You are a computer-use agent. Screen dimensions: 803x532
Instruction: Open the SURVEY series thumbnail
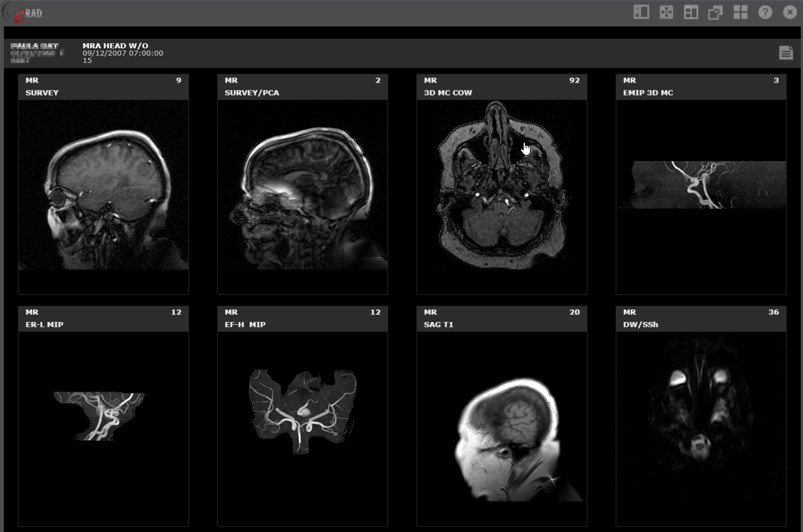point(103,197)
